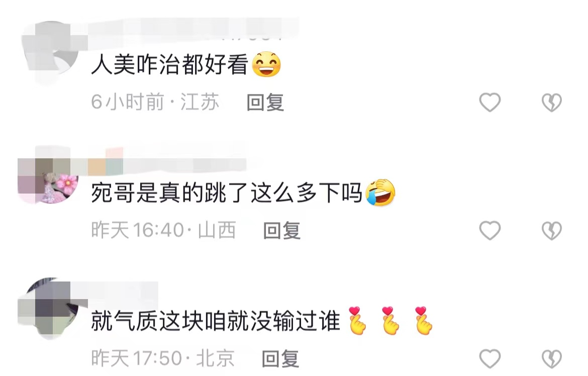Click 回复 beside 昨天 16:40 · 山西
This screenshot has width=588, height=376.
[281, 230]
